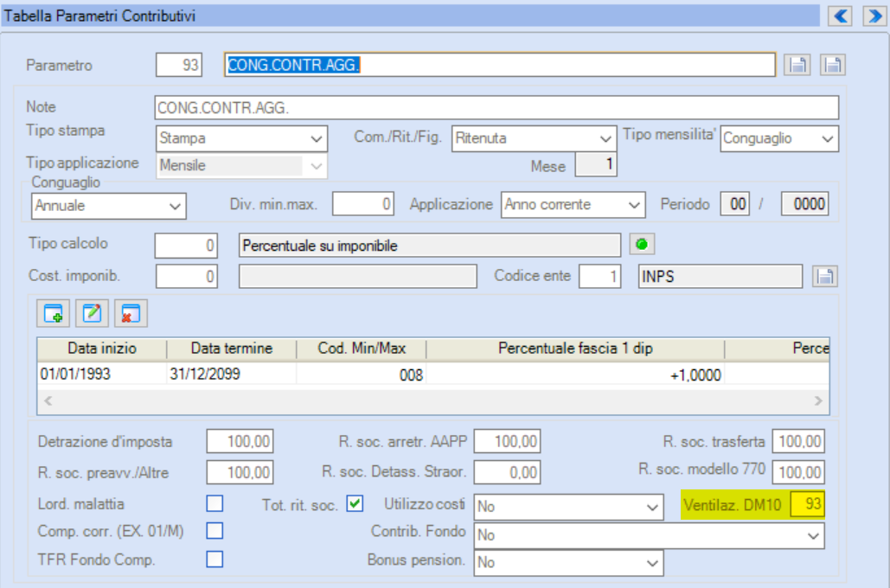Screen dimensions: 890x588
Task: Enable Lord. malattia checkbox
Action: [x=214, y=503]
